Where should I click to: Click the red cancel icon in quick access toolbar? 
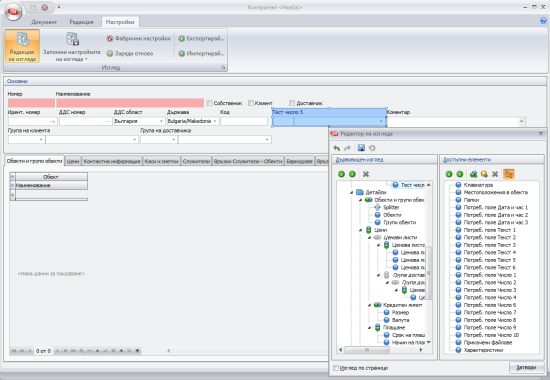pos(45,7)
